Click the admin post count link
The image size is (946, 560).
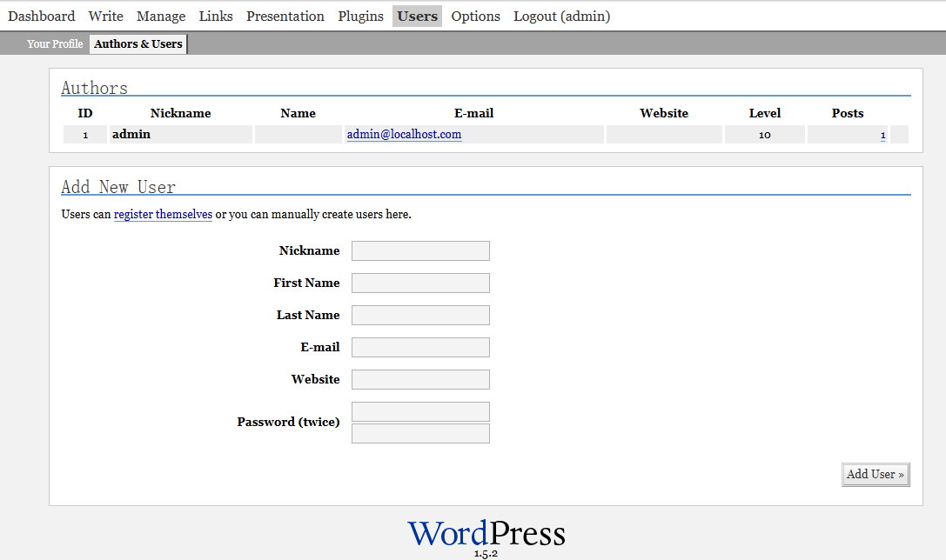coord(882,135)
